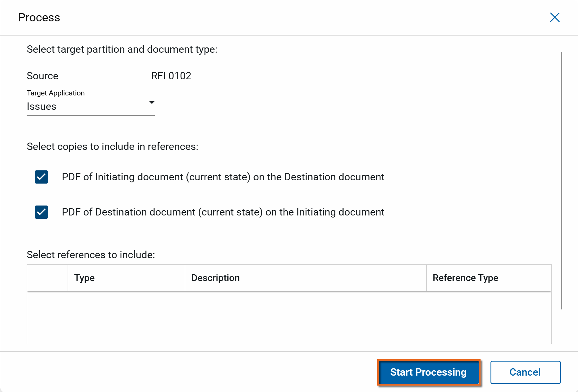
Task: Click the empty references table body
Action: point(289,318)
